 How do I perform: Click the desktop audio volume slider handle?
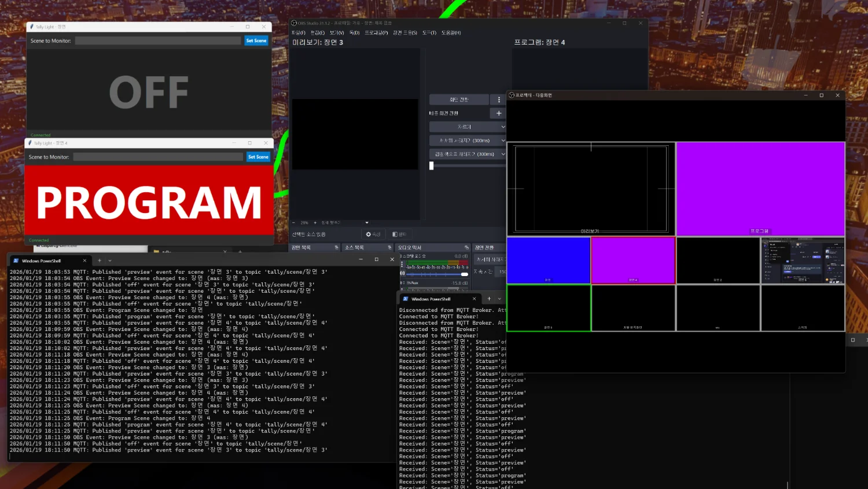[x=464, y=274]
